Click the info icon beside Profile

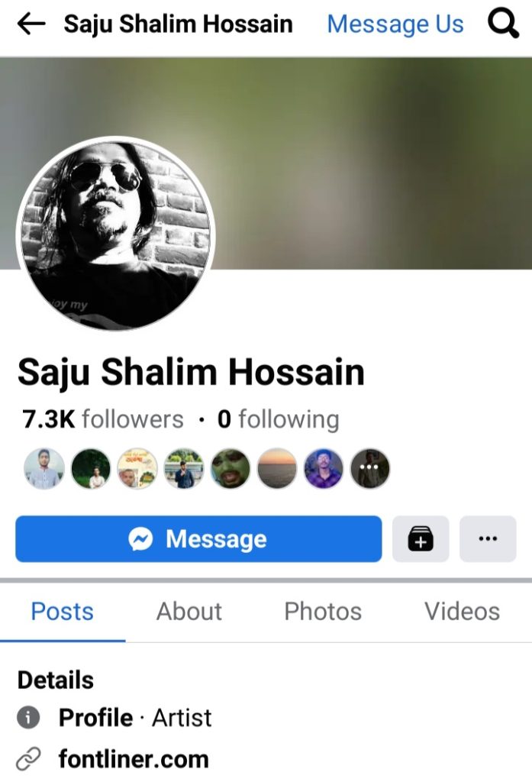coord(28,718)
